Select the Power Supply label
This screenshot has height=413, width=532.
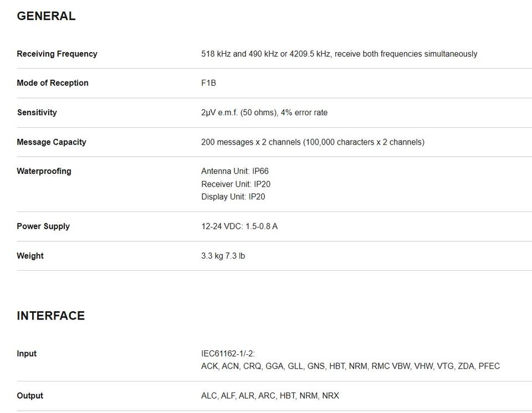[43, 226]
